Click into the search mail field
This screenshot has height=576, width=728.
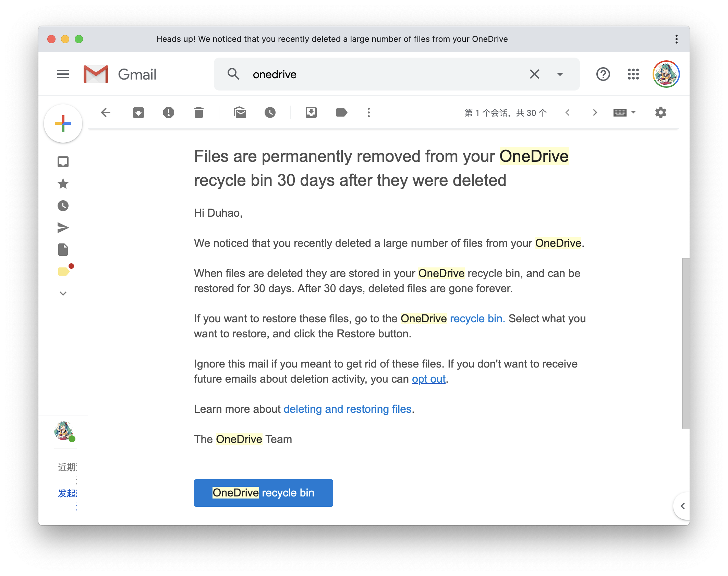387,74
